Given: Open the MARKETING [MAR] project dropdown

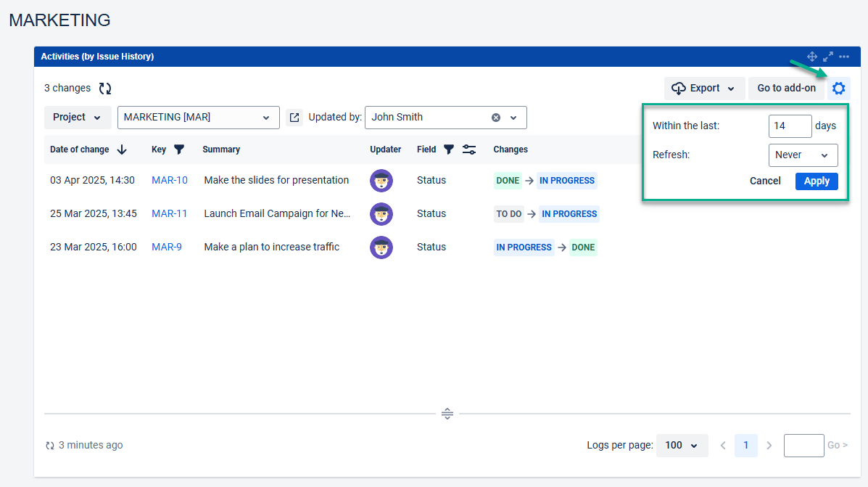Looking at the screenshot, I should click(x=198, y=118).
